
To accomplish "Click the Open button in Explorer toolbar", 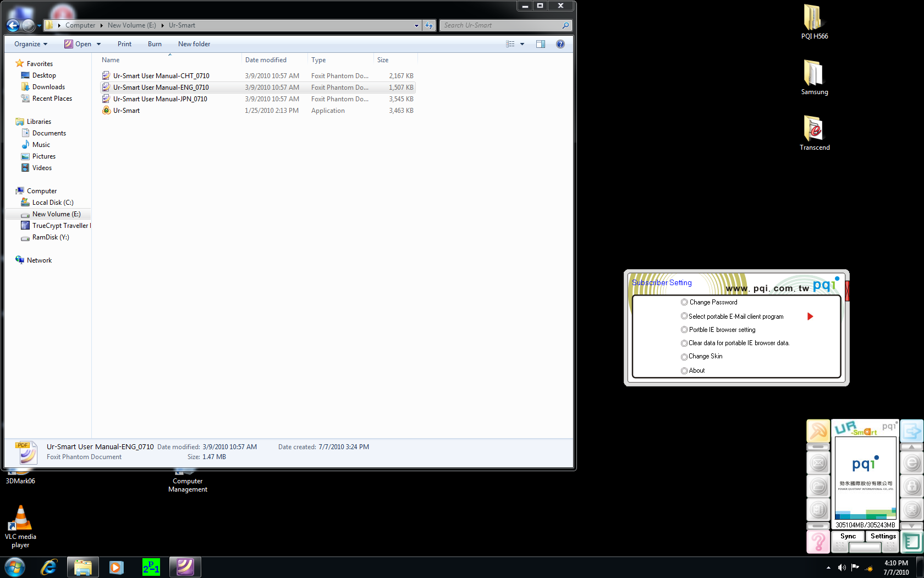I will 78,44.
